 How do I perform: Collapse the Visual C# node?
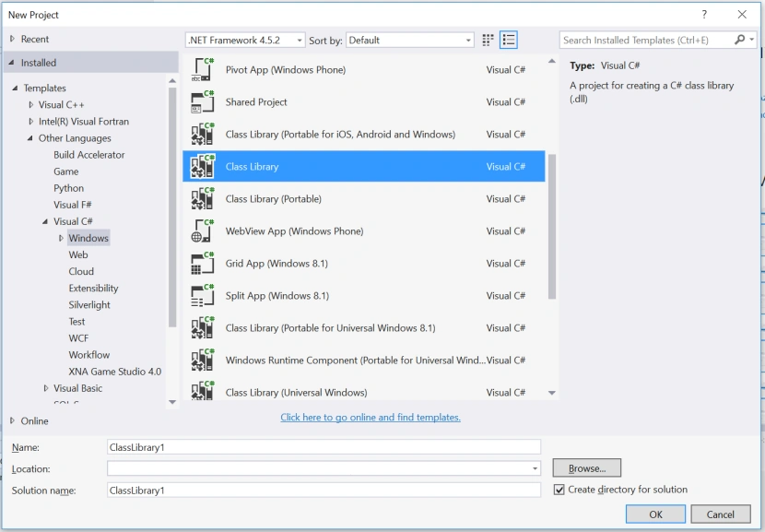45,221
